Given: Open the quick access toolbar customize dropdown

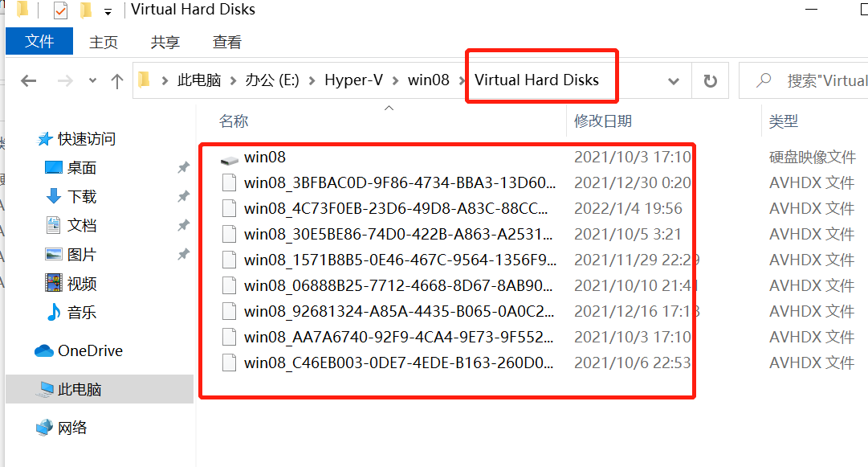Looking at the screenshot, I should coord(107,10).
